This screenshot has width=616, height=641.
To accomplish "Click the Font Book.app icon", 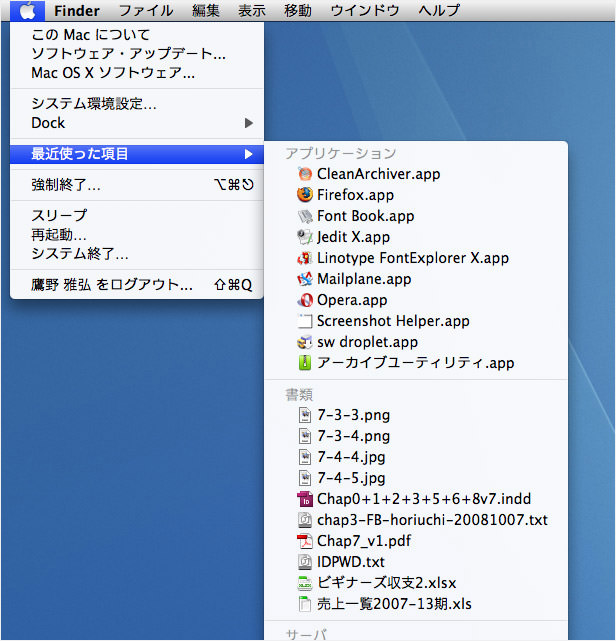I will point(305,216).
